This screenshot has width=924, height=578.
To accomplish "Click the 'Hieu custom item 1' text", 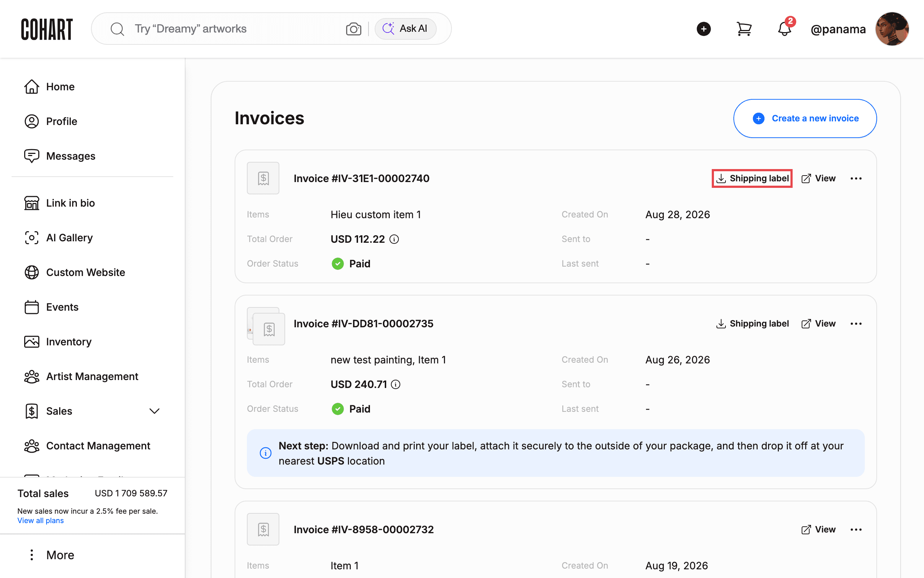I will [x=376, y=215].
